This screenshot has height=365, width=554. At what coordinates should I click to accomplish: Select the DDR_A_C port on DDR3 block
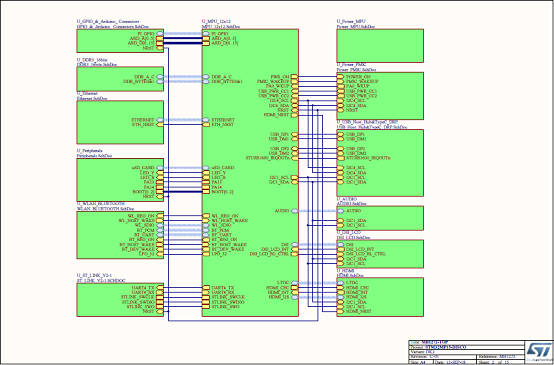(149, 77)
